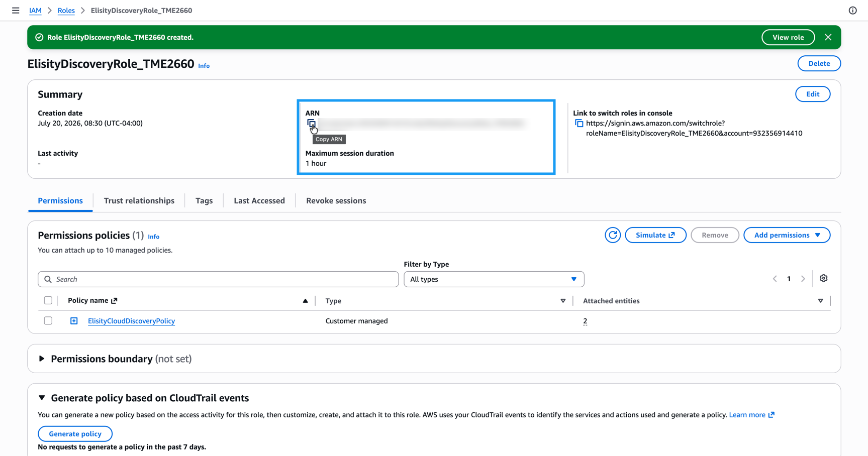This screenshot has height=456, width=868.
Task: Delete the role with Delete button
Action: pos(819,63)
